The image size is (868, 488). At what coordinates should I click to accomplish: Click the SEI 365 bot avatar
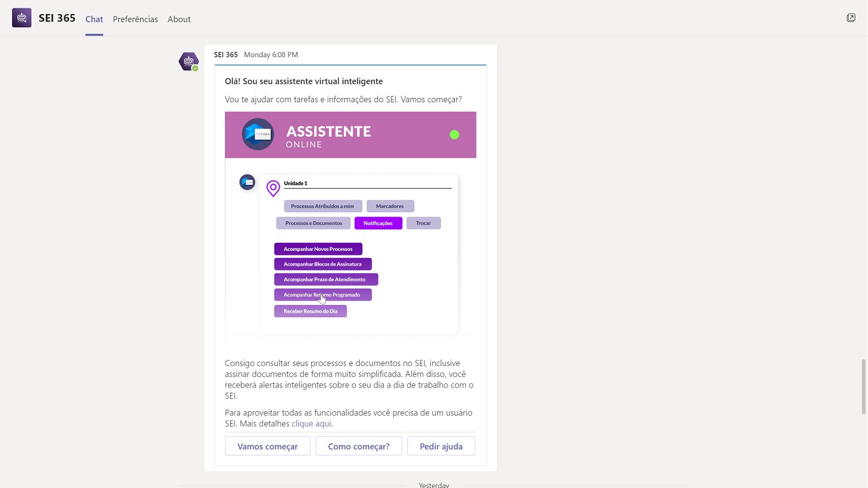189,62
